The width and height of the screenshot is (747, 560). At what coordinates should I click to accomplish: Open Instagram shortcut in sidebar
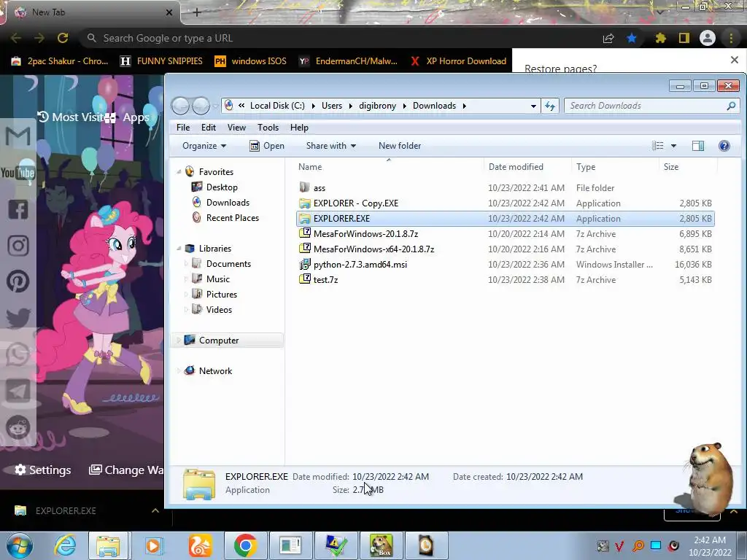pyautogui.click(x=18, y=246)
